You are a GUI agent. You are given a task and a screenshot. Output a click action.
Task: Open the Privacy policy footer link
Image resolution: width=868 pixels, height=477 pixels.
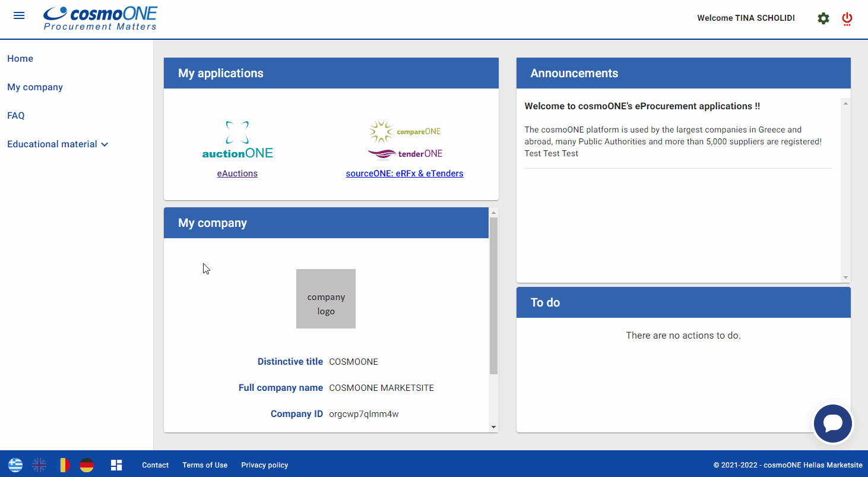point(265,465)
